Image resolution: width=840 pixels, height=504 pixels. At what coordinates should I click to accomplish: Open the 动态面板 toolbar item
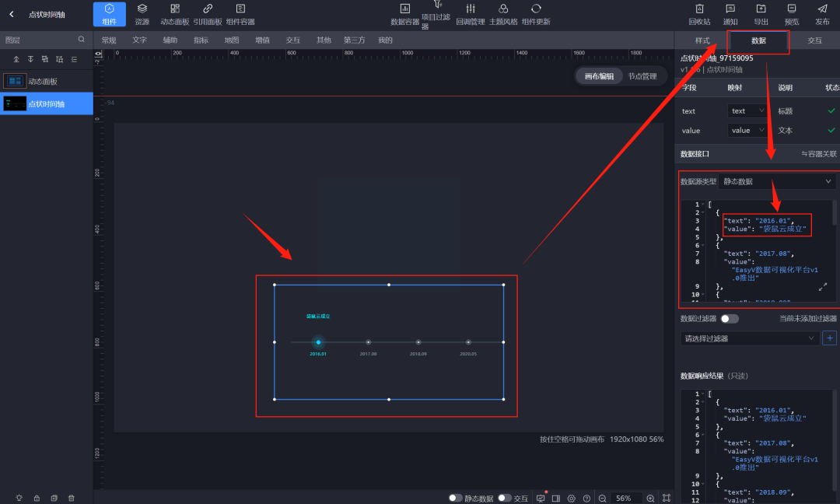(175, 15)
